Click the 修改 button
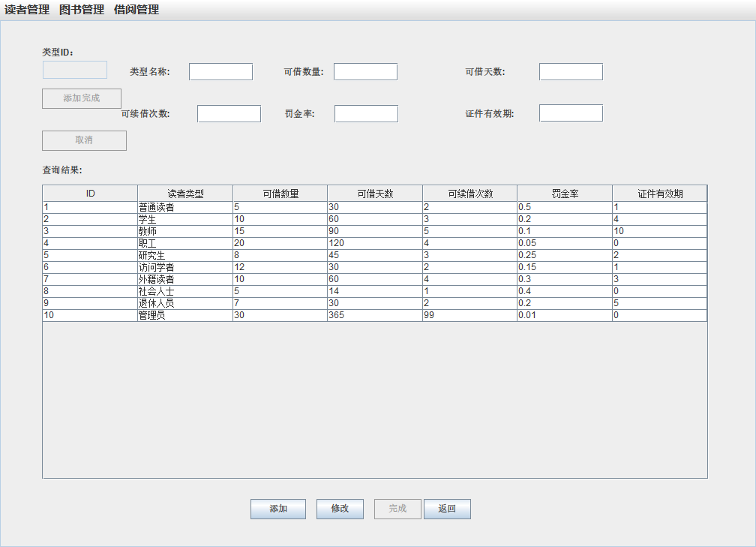Screen dimensions: 756x547 340,509
